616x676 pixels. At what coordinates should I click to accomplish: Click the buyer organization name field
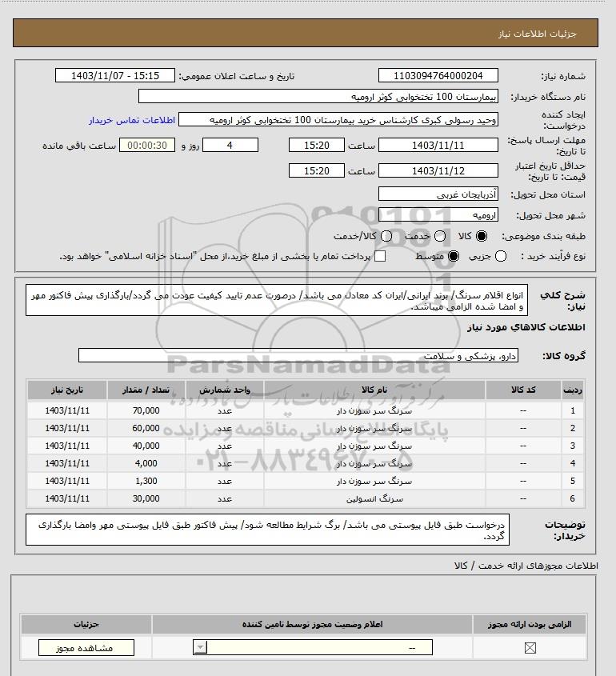pyautogui.click(x=318, y=97)
